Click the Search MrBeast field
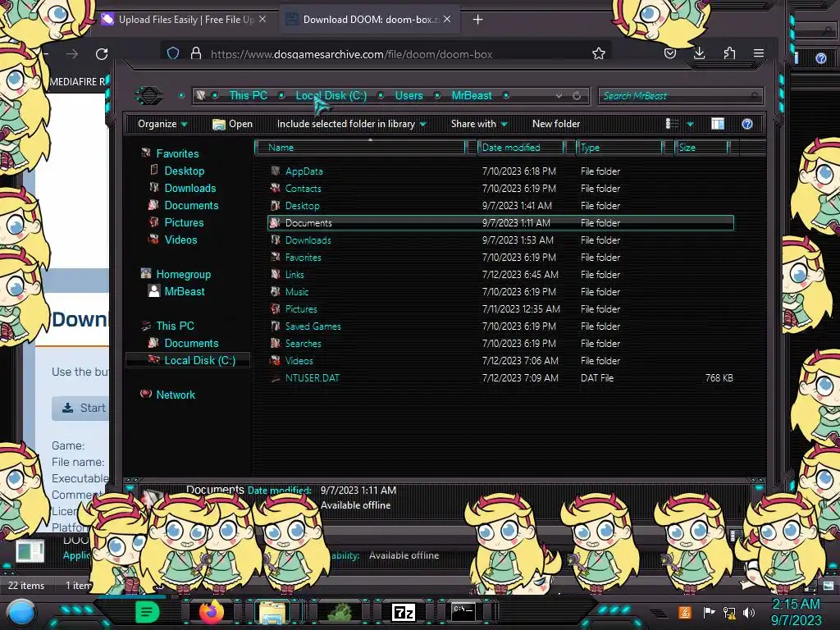 pos(680,96)
